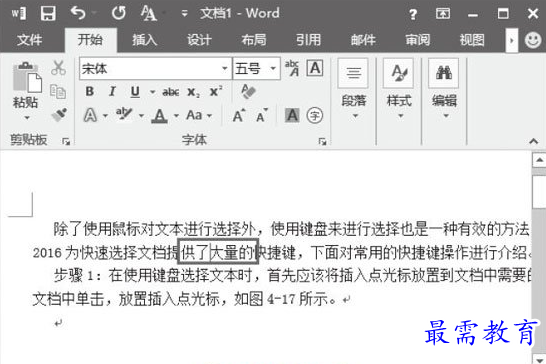Apply Text Effects outlined A

(90, 115)
